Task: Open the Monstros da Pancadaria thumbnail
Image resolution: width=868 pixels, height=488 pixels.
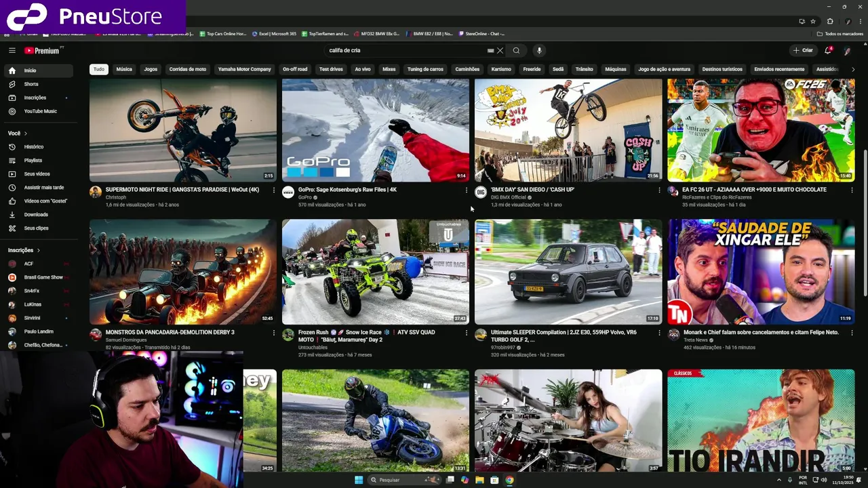Action: tap(183, 272)
